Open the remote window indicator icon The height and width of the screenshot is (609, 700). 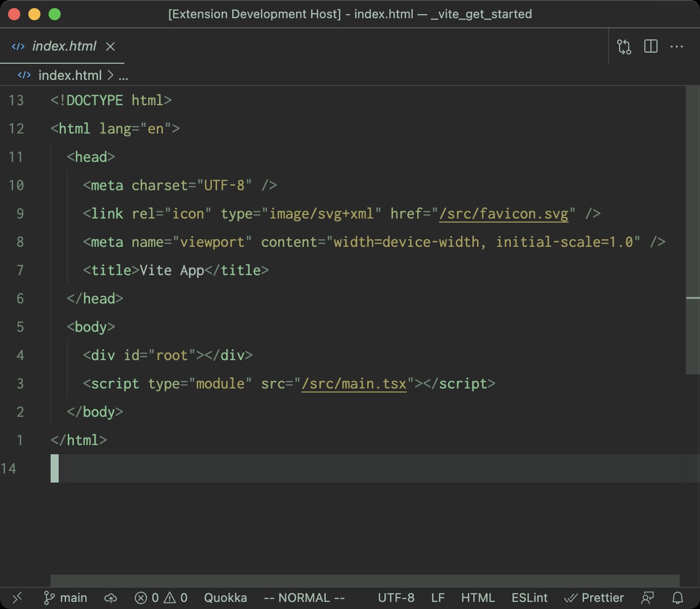[x=17, y=598]
